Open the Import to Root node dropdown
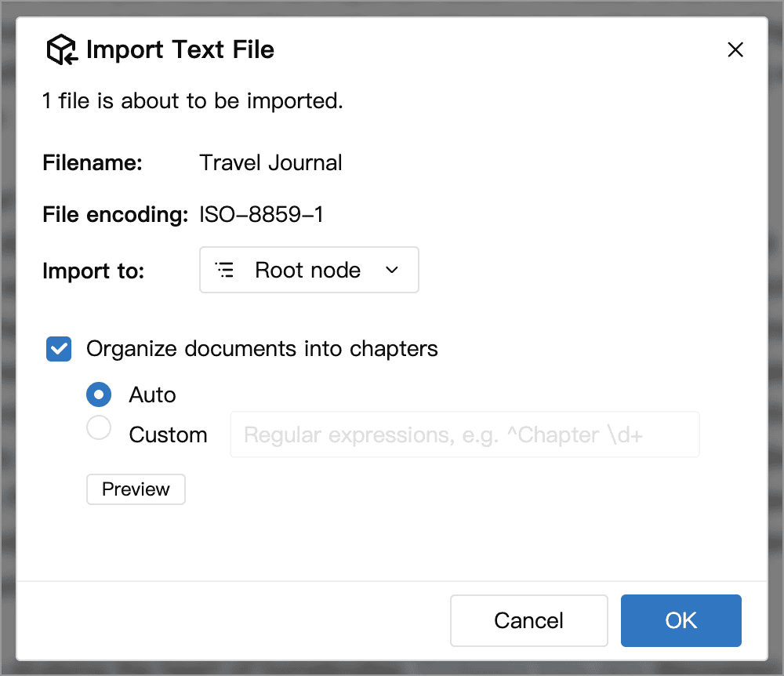 309,270
